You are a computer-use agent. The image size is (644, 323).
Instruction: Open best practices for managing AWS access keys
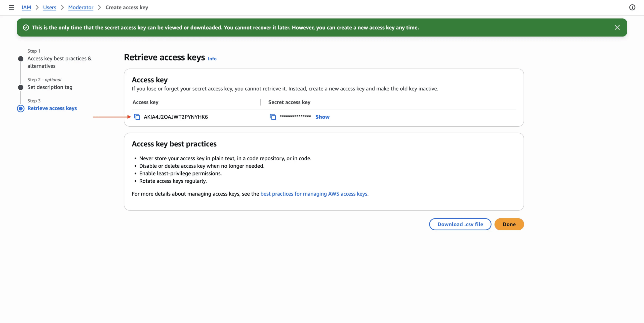pyautogui.click(x=314, y=194)
